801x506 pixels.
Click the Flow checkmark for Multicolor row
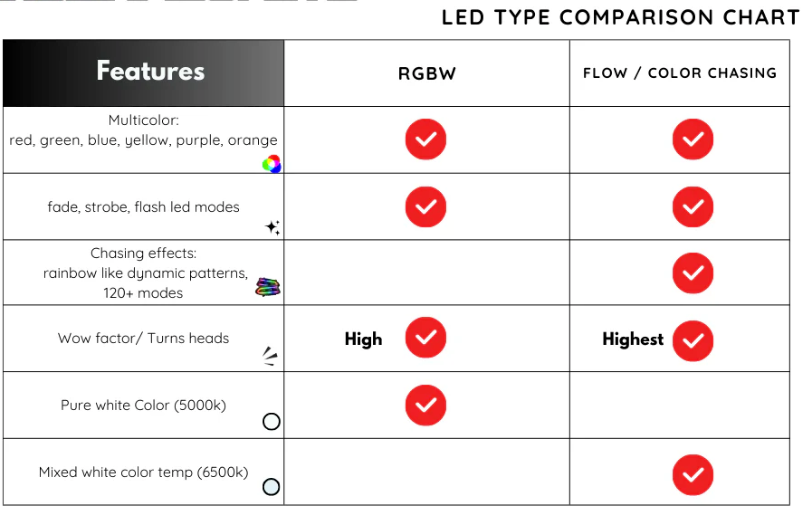[693, 139]
